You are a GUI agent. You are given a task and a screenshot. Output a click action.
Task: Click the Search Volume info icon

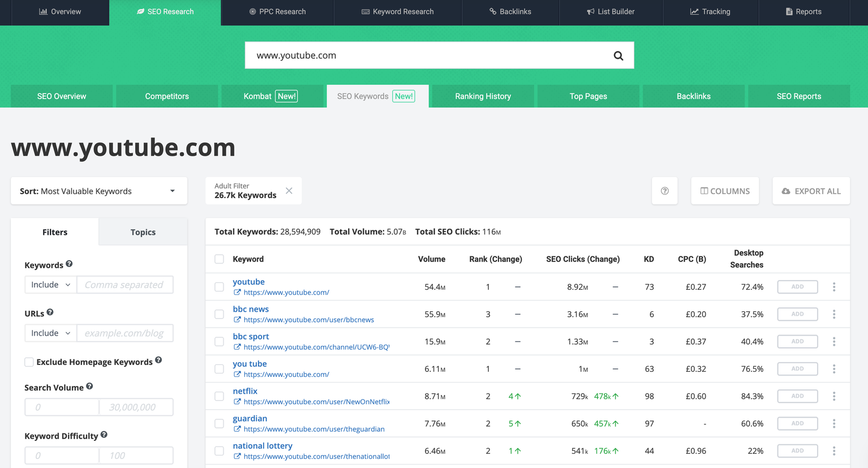pyautogui.click(x=89, y=387)
